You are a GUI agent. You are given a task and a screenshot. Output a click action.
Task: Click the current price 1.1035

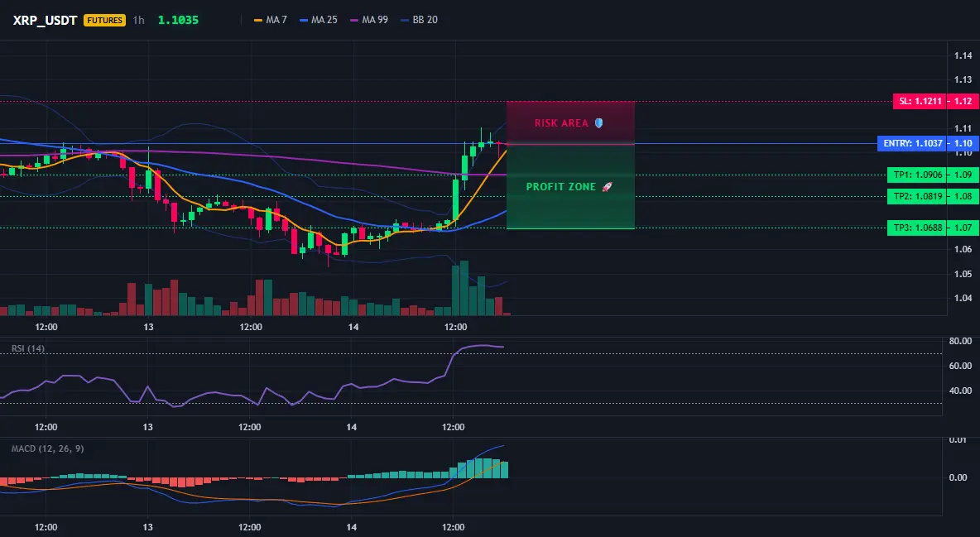coord(178,20)
